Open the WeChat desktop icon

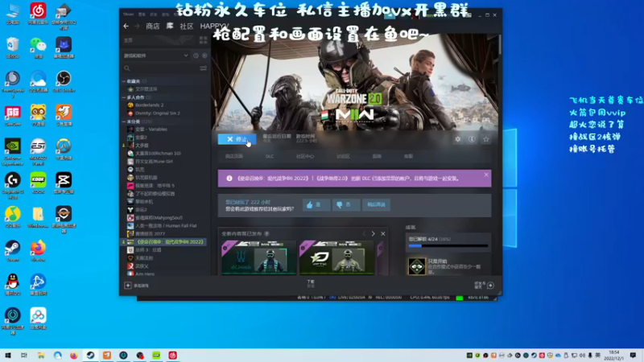(38, 47)
